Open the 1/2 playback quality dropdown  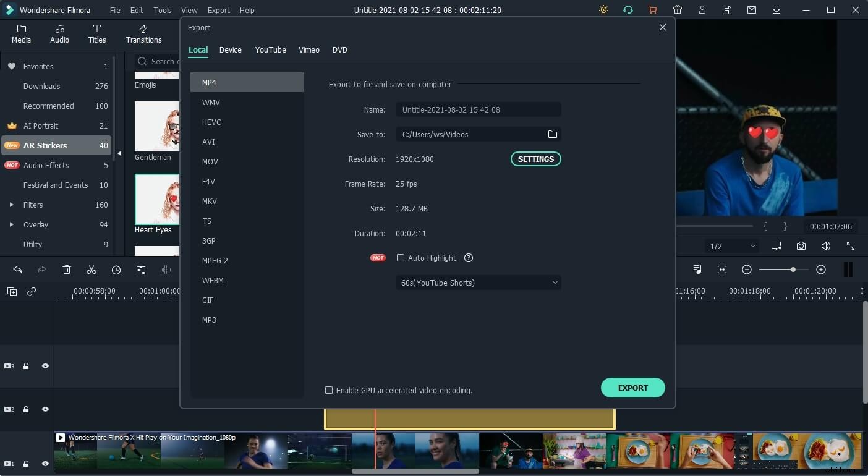tap(731, 246)
